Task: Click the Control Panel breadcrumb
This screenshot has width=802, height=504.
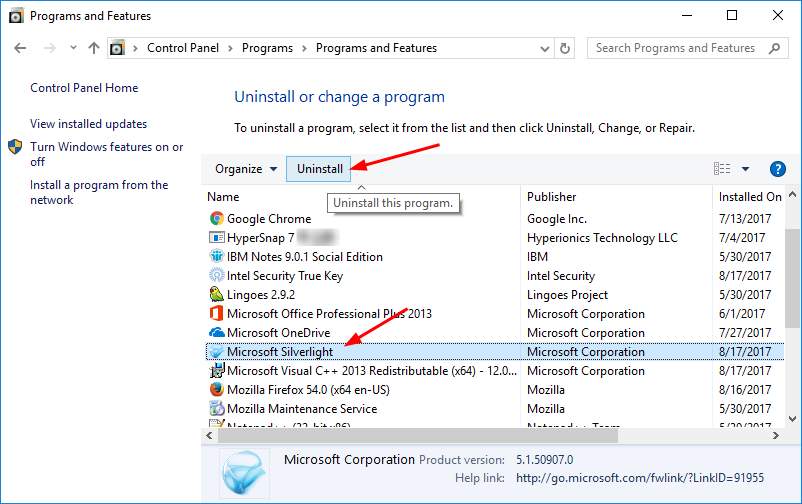Action: click(x=183, y=48)
